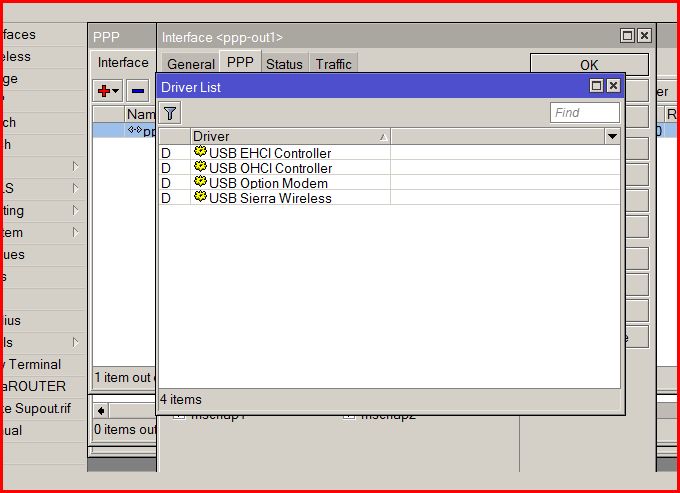Click the D flag of USB Sierra Wireless
This screenshot has width=680, height=493.
(166, 198)
